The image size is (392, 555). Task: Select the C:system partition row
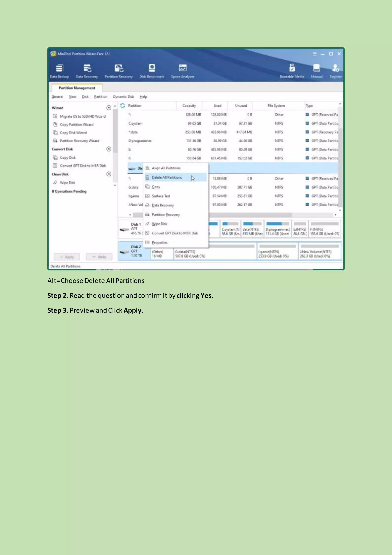click(x=233, y=123)
